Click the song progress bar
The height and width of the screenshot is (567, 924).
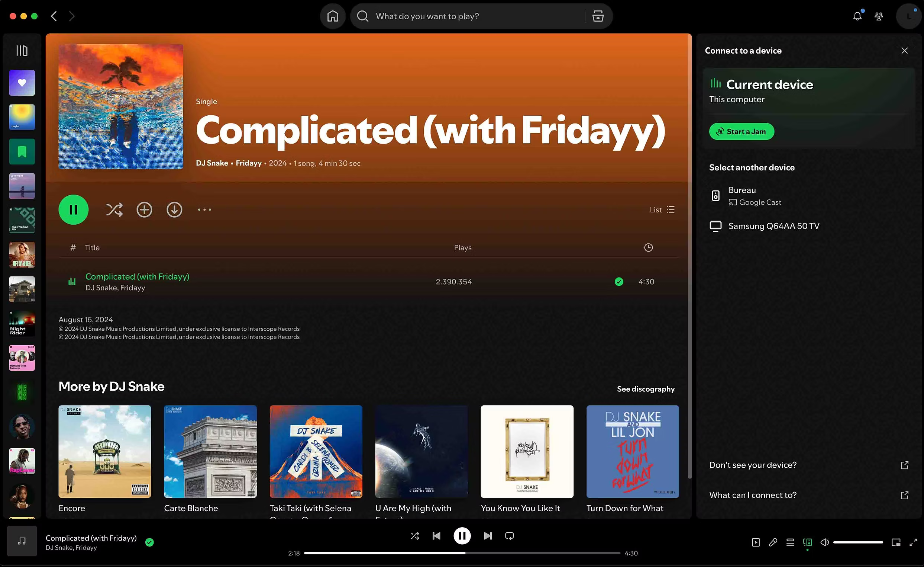pos(462,553)
